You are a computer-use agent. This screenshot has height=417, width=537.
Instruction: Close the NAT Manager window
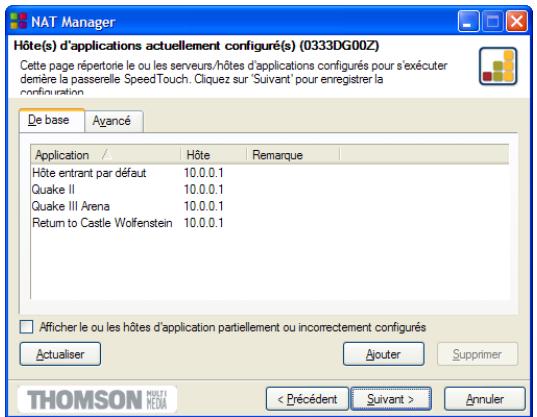pos(517,21)
